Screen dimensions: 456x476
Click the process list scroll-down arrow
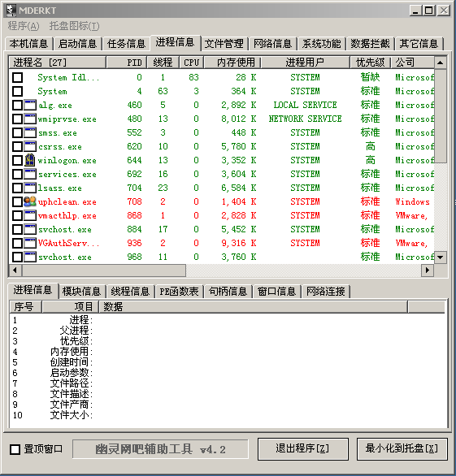[x=441, y=257]
